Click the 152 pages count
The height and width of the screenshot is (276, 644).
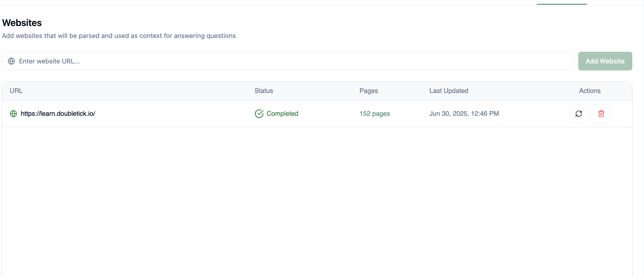tap(375, 114)
